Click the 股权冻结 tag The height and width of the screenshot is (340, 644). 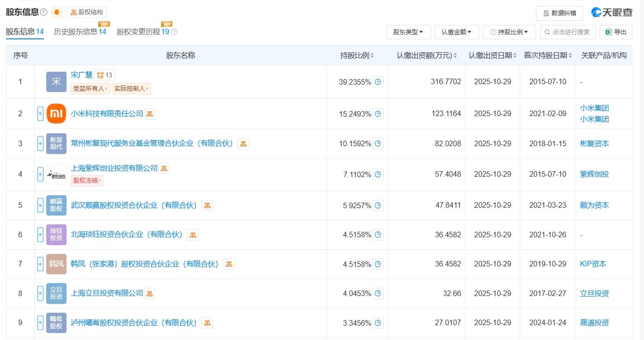pos(87,181)
